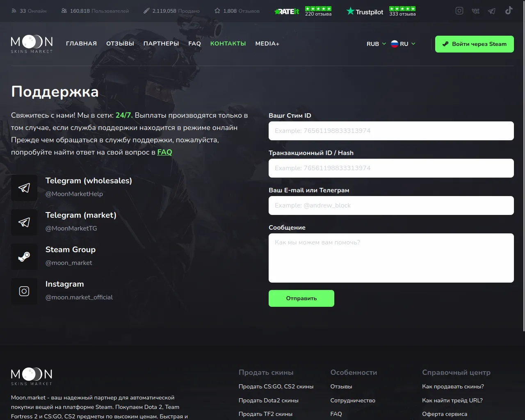
Task: Open TikTok icon in top bar
Action: [509, 11]
